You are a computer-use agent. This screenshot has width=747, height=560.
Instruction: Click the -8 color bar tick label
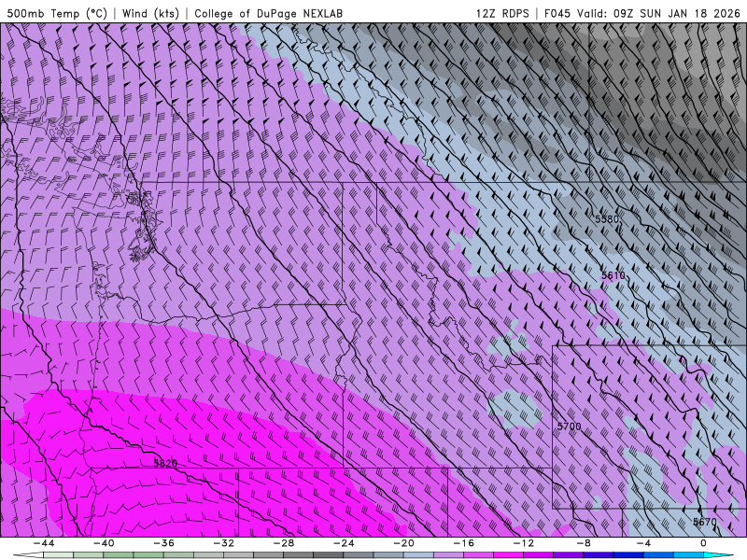[584, 543]
